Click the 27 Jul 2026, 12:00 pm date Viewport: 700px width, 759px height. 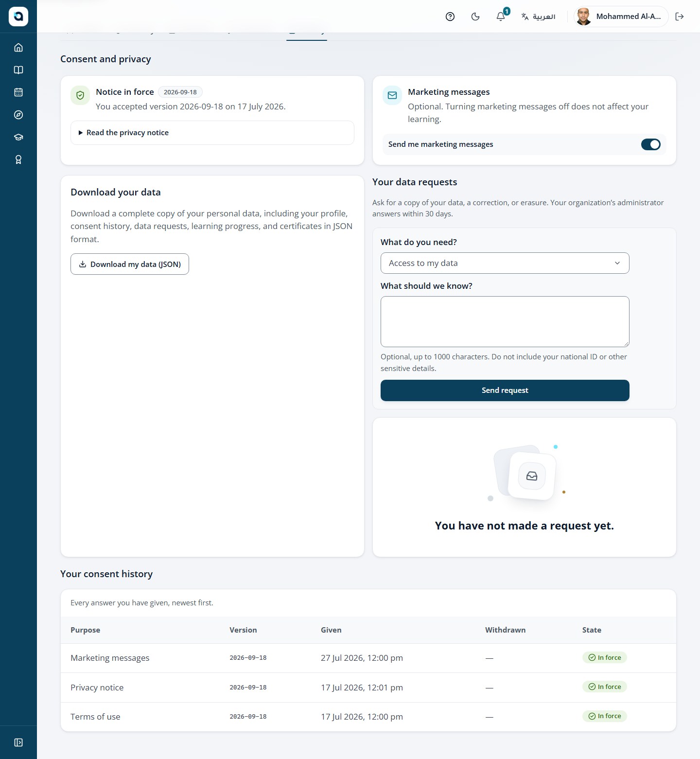(362, 658)
